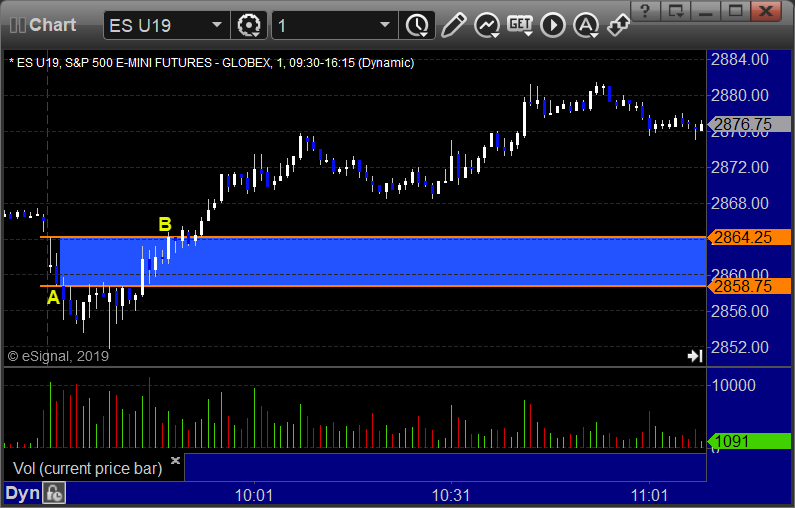This screenshot has height=508, width=795.
Task: Open the studies chart-line icon menu
Action: point(487,25)
